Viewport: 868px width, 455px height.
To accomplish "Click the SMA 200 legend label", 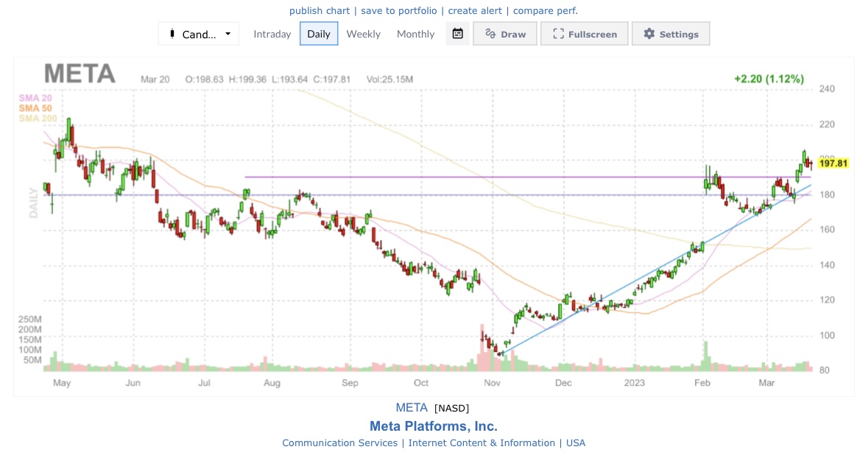I will (38, 118).
